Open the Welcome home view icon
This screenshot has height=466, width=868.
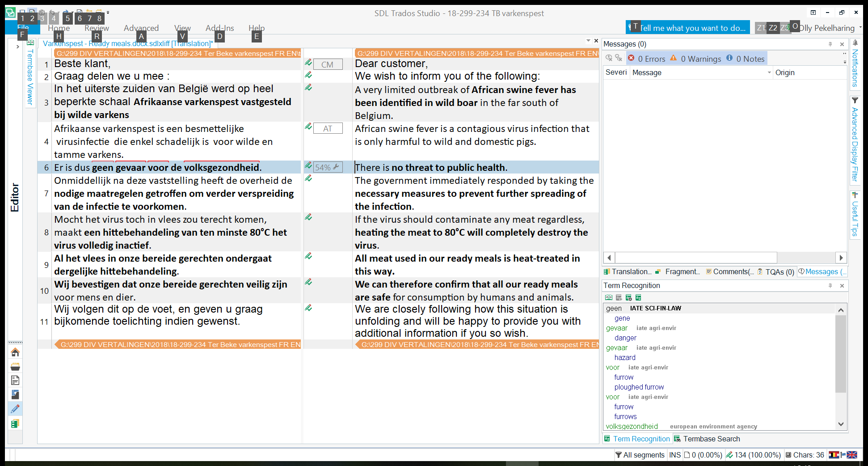[15, 352]
